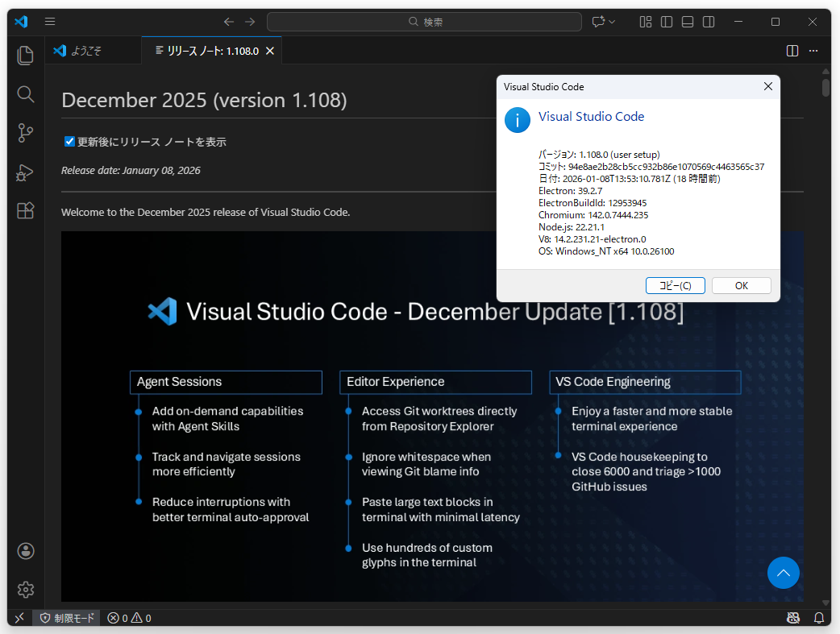Open the Search view
The height and width of the screenshot is (634, 840).
[25, 94]
